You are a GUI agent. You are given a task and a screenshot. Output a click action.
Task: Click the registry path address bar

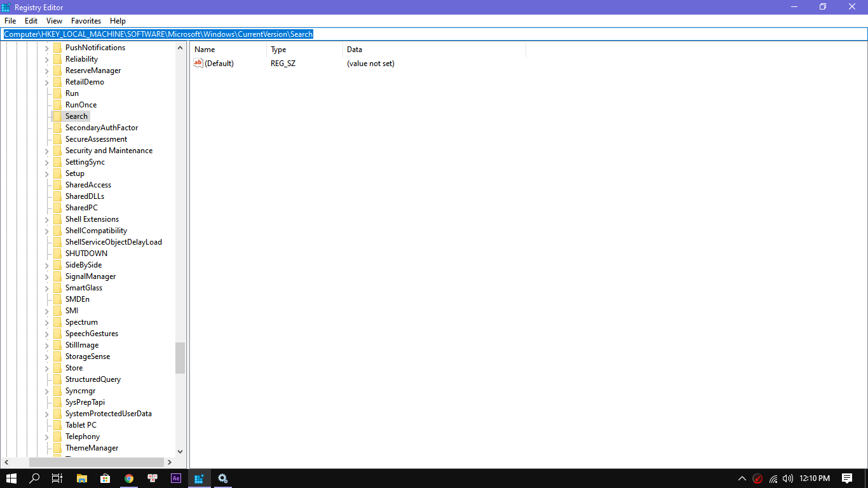coord(434,34)
